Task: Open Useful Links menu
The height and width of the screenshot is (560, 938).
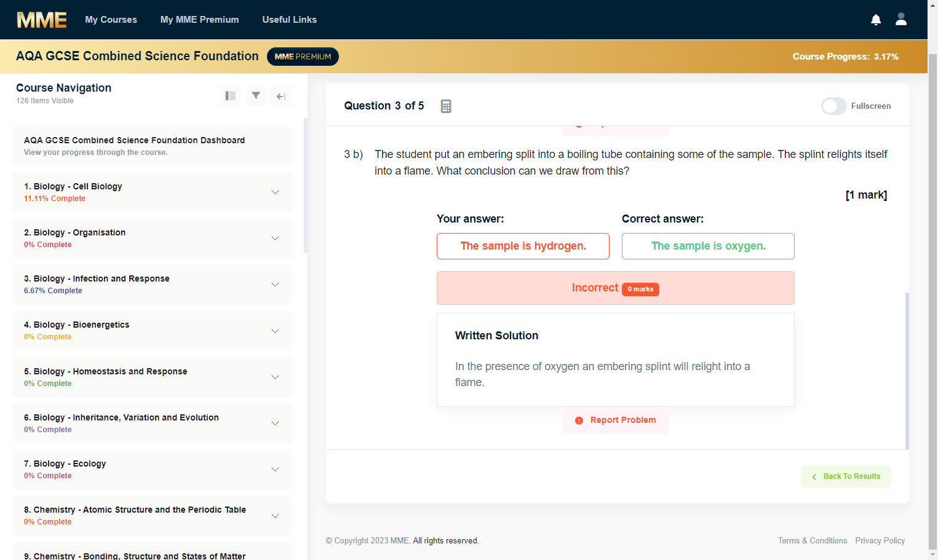Action: (x=289, y=20)
